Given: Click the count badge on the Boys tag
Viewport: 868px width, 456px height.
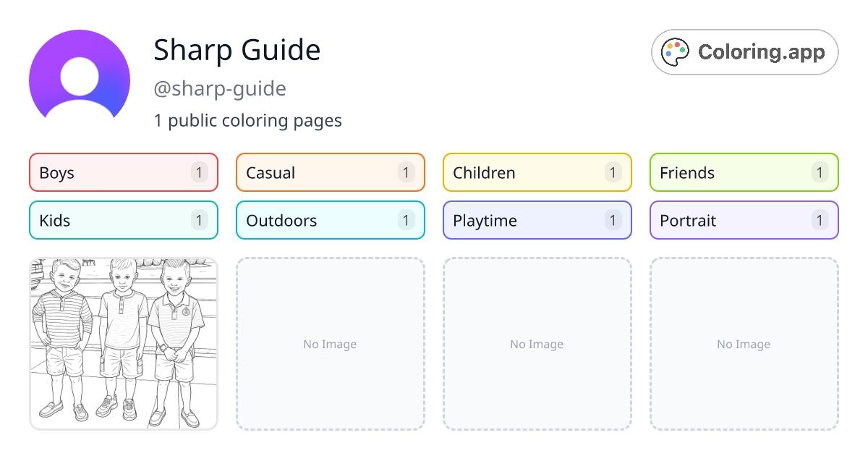Looking at the screenshot, I should [200, 172].
